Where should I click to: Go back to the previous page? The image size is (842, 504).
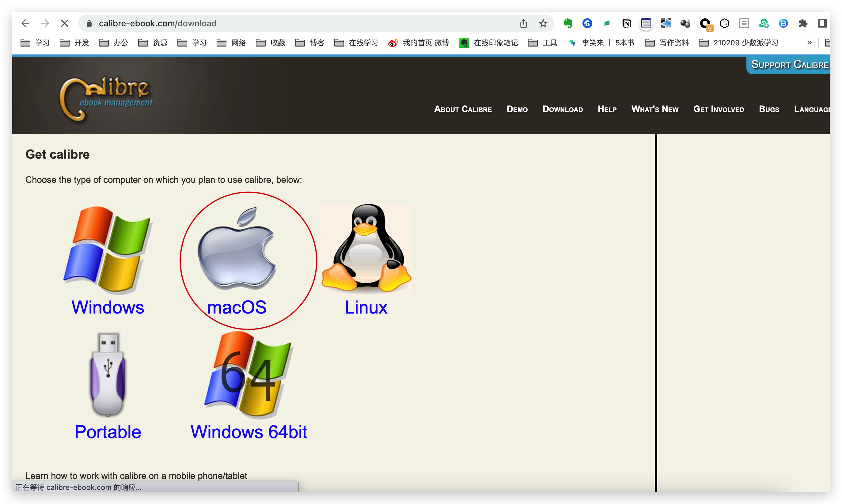click(x=25, y=23)
